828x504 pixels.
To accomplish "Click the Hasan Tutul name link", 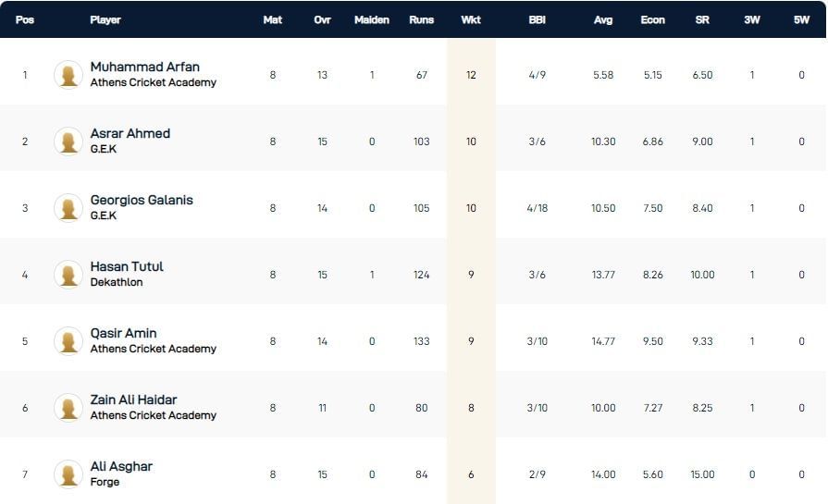I will 127,266.
